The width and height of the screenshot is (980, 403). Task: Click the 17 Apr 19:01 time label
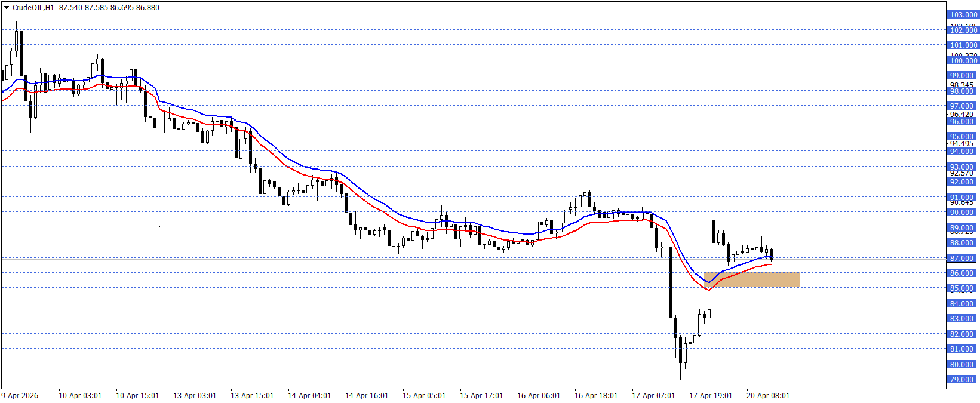[x=711, y=396]
